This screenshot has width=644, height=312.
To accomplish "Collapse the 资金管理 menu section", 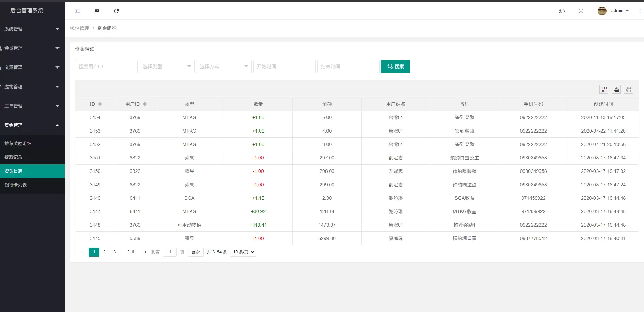I will (32, 125).
